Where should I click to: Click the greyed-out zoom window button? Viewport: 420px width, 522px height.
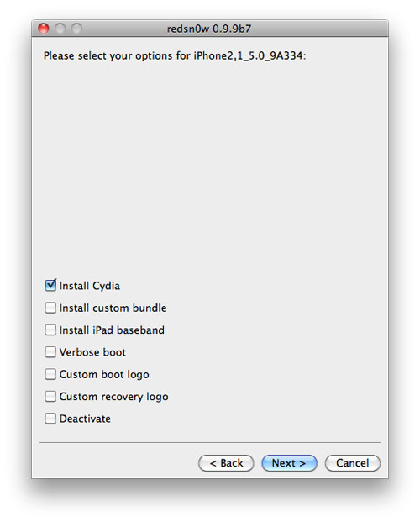pyautogui.click(x=76, y=29)
